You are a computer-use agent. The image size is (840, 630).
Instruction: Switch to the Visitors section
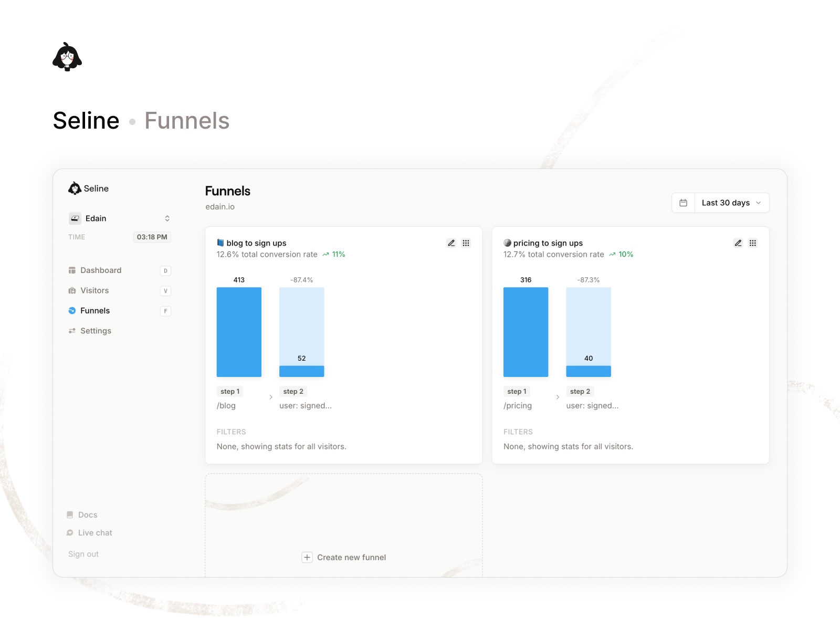[94, 290]
